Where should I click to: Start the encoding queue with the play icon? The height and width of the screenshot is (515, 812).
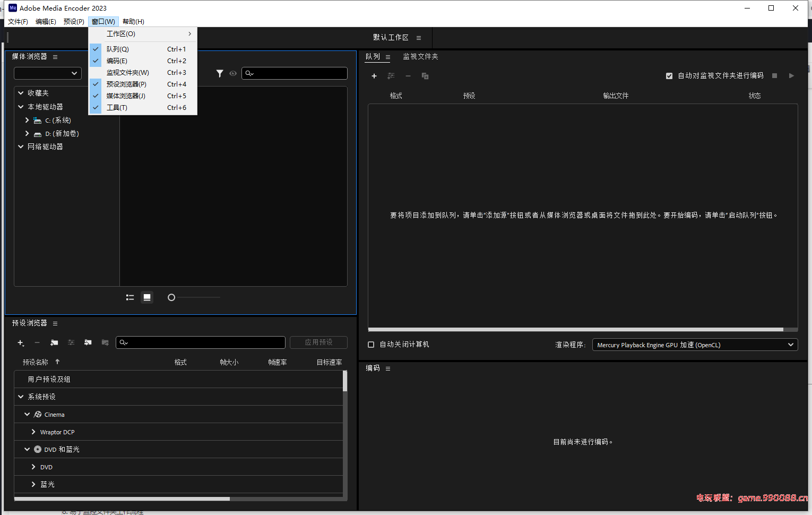(791, 76)
